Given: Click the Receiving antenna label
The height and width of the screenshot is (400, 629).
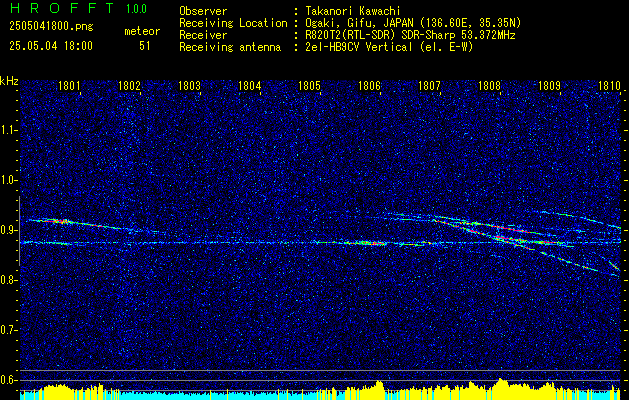Looking at the screenshot, I should pos(230,47).
